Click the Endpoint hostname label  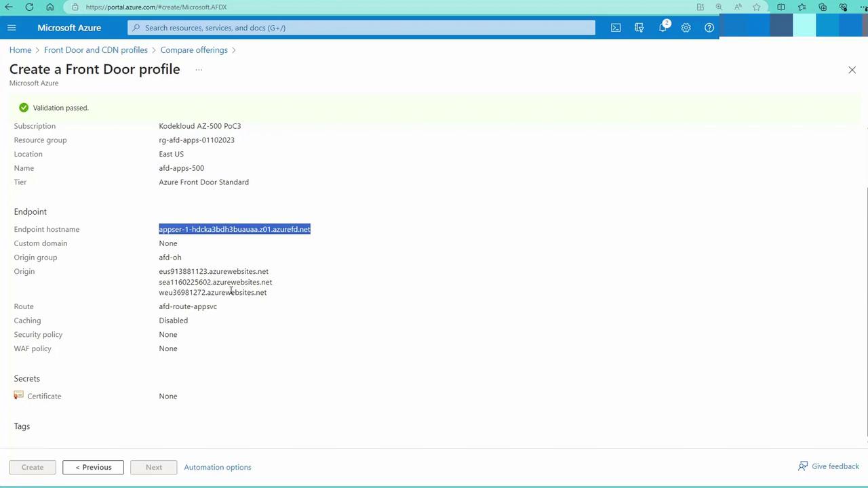pos(47,229)
